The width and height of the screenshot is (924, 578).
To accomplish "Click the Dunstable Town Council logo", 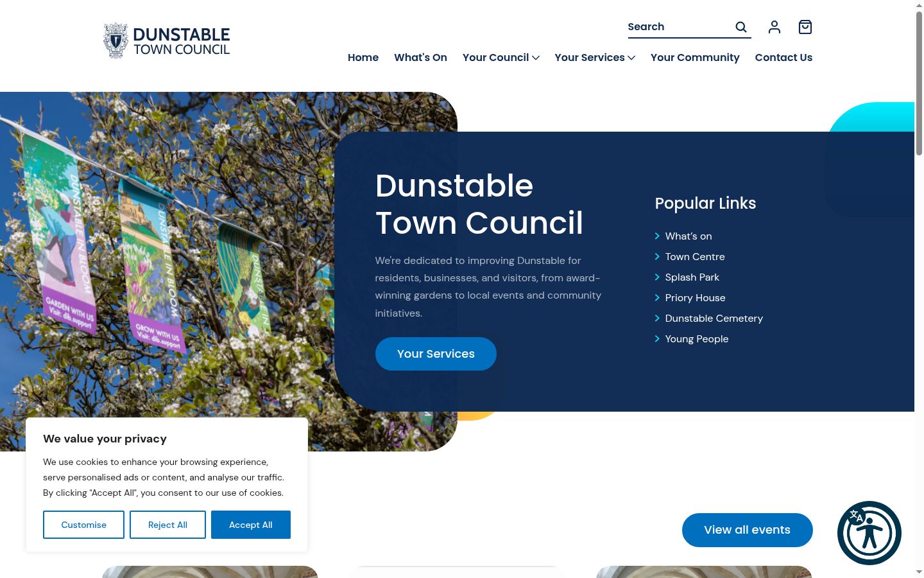I will [167, 41].
